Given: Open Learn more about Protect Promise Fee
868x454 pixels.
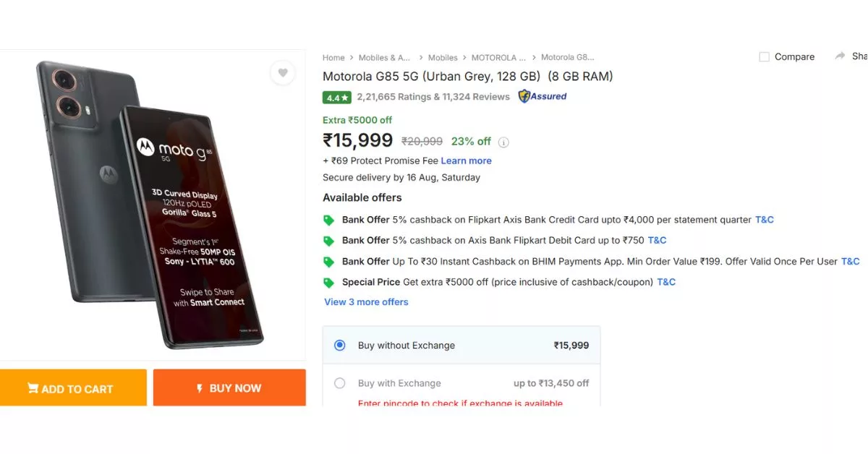Looking at the screenshot, I should (x=466, y=160).
